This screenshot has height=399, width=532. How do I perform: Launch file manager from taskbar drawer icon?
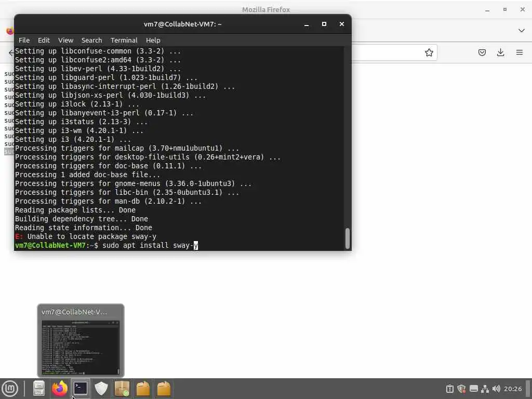(38, 389)
